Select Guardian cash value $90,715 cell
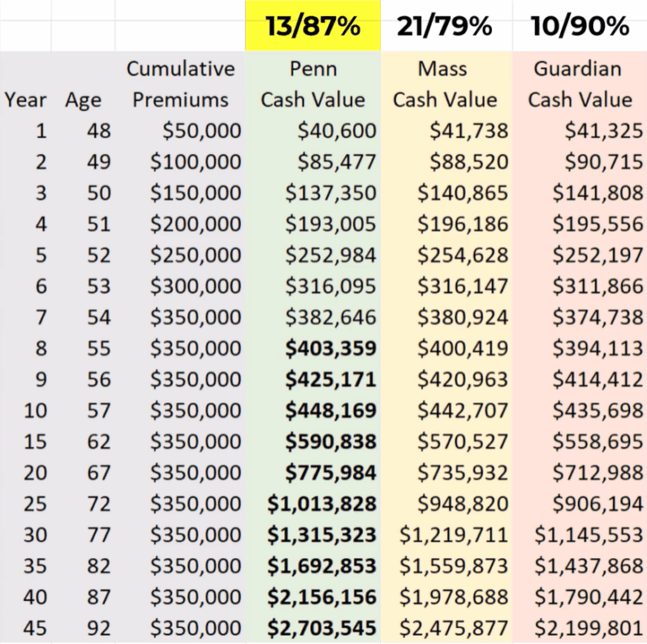 click(x=580, y=162)
